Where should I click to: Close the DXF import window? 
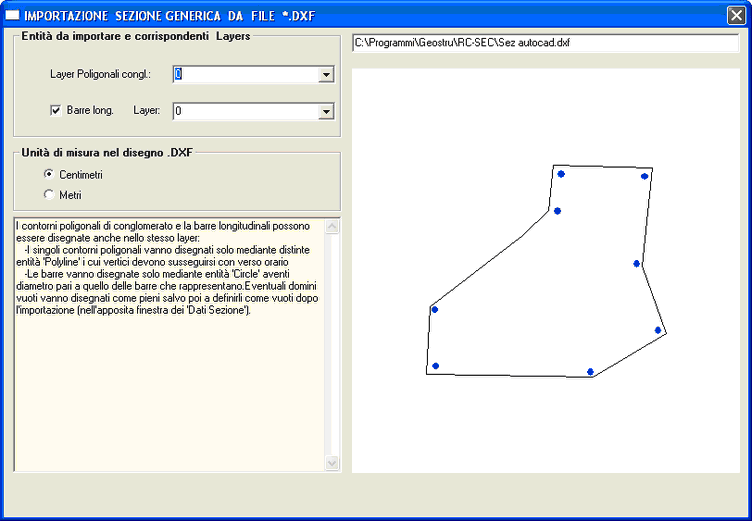point(737,15)
